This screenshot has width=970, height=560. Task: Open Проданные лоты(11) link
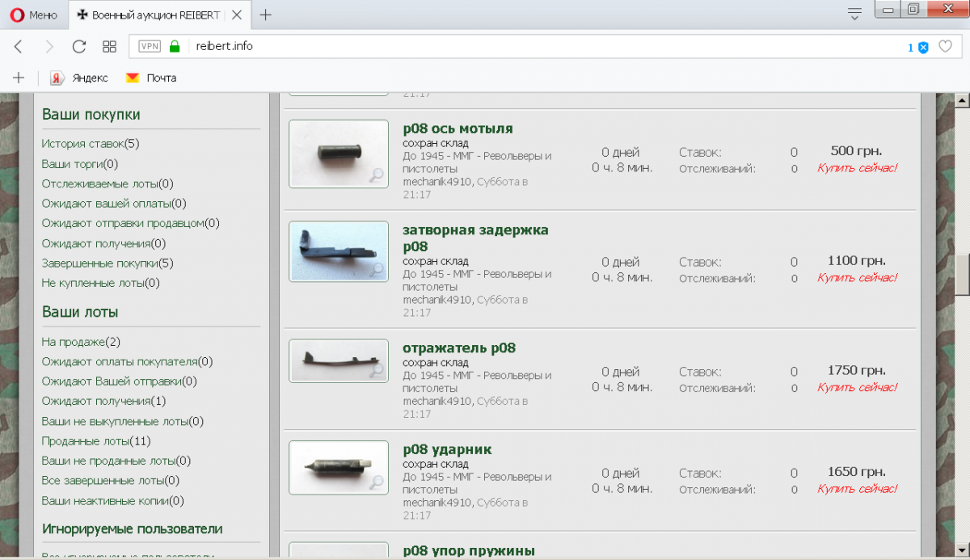(96, 441)
